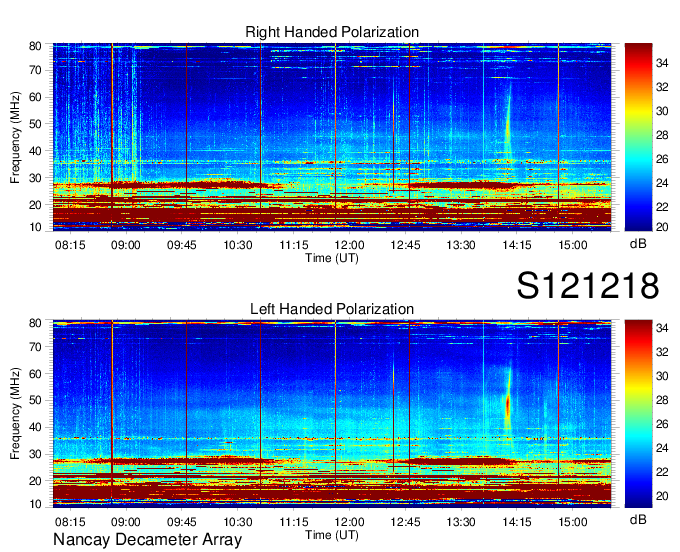The height and width of the screenshot is (552, 680).
Task: Click the 12:45 time tick of Left Handed plot
Action: pos(405,522)
